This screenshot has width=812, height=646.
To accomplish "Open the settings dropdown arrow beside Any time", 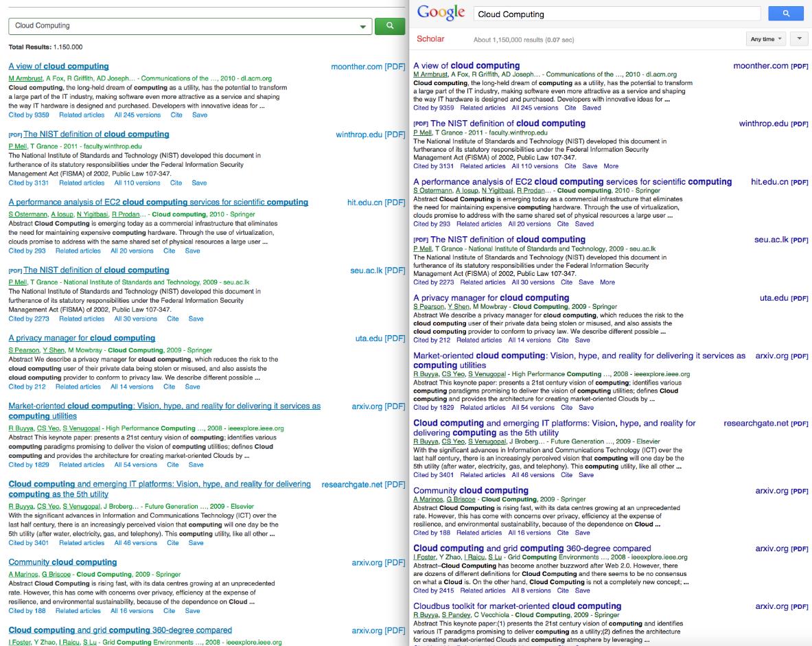I will click(799, 39).
